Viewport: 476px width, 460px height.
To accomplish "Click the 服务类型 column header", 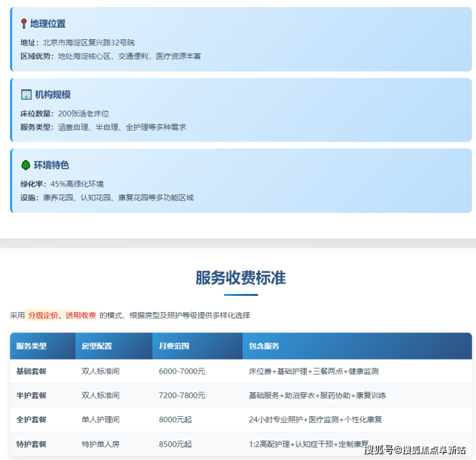I will click(x=32, y=346).
